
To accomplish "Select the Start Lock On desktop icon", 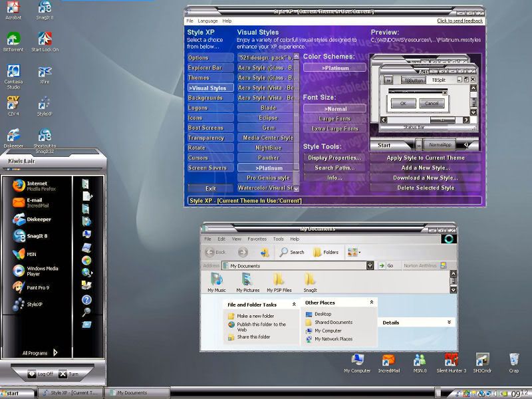I will coord(45,42).
